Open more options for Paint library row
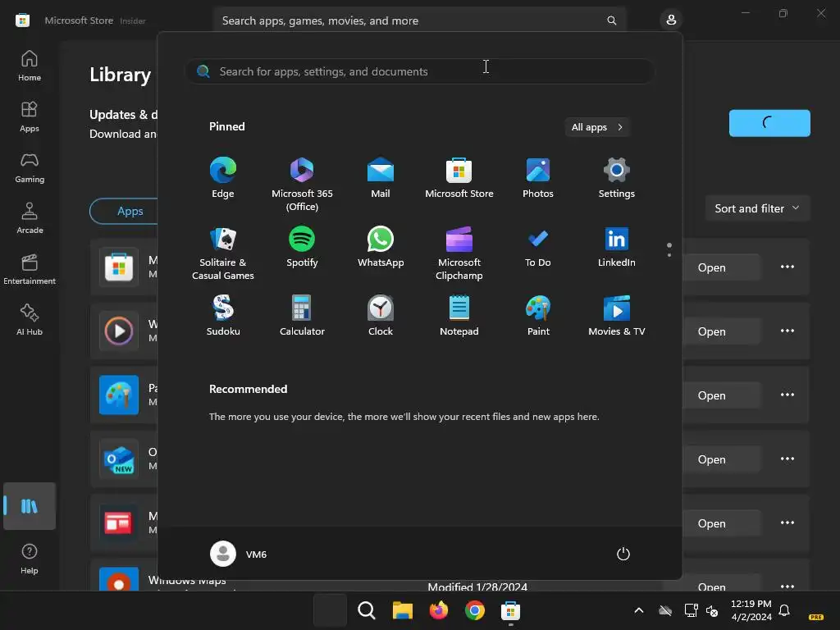Viewport: 840px width, 630px height. point(787,395)
